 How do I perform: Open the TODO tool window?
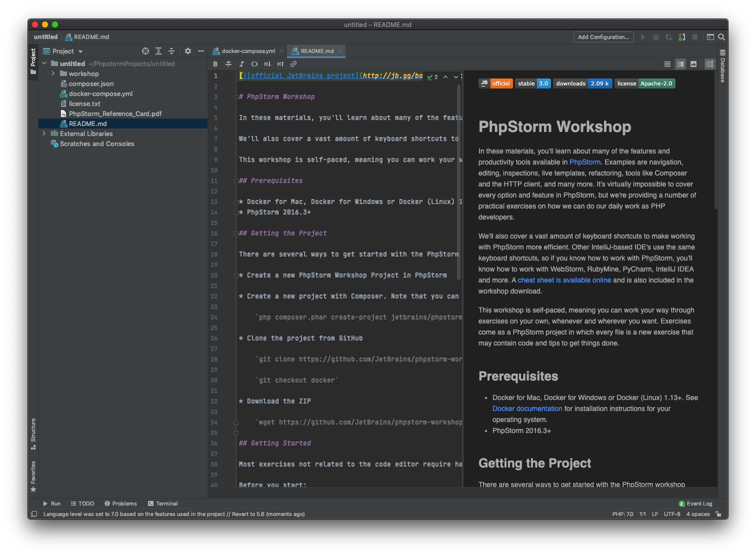82,503
